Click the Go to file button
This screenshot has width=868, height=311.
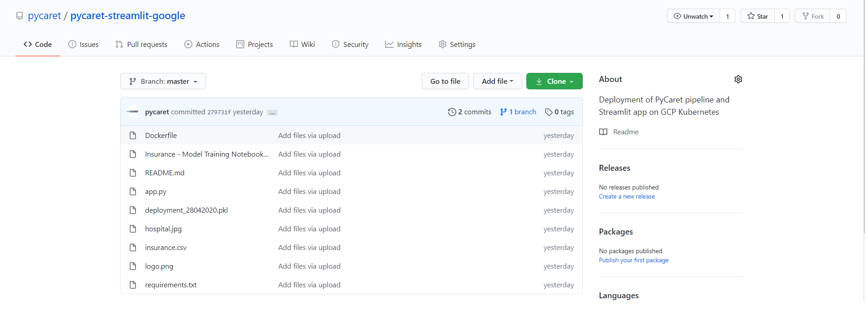[445, 81]
